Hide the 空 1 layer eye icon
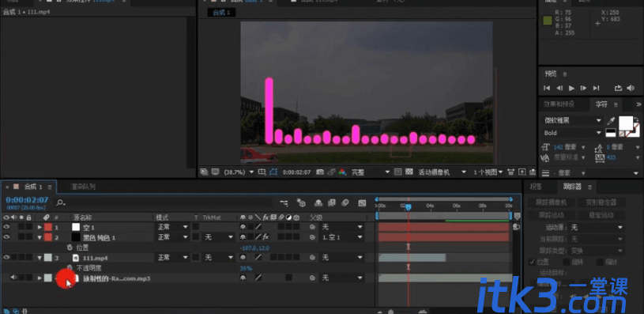This screenshot has height=314, width=644. 6,227
